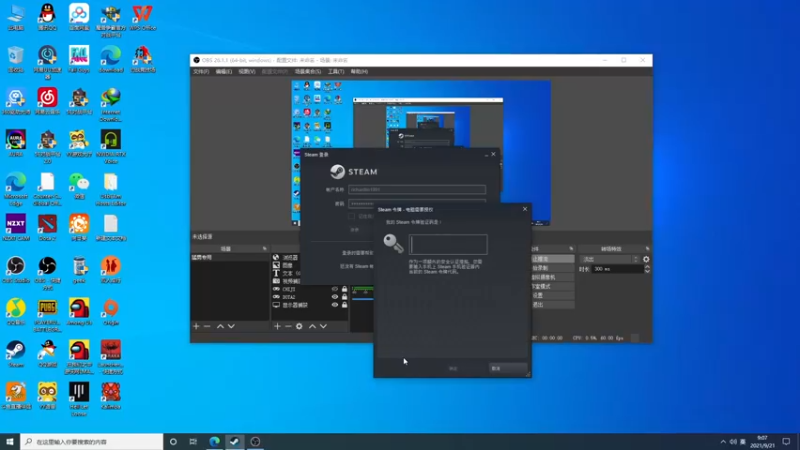Viewport: 800px width, 450px height.
Task: Remove selected source with minus icon
Action: click(x=288, y=326)
